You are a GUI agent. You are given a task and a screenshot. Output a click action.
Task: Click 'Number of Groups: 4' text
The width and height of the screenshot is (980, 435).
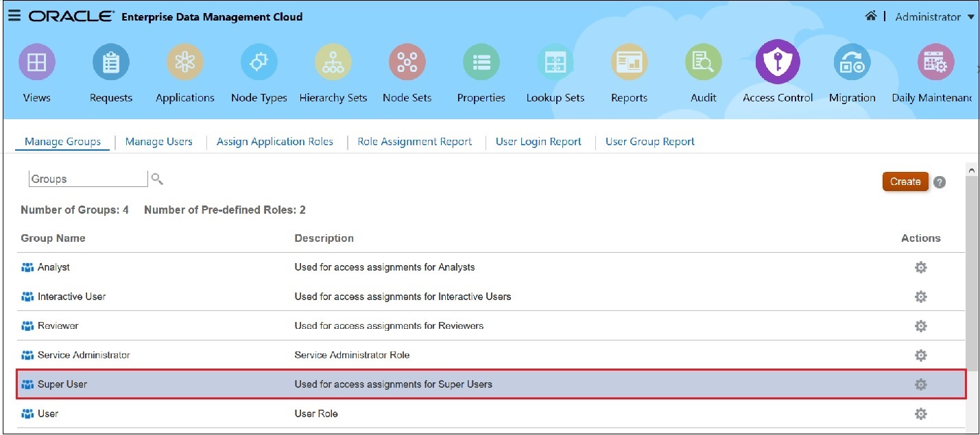[75, 210]
